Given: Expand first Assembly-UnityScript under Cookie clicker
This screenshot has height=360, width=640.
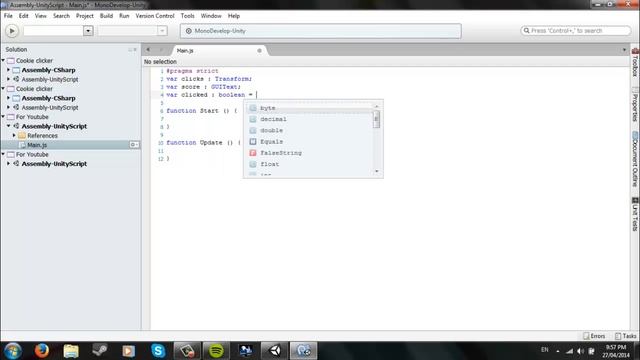Looking at the screenshot, I should click(8, 79).
